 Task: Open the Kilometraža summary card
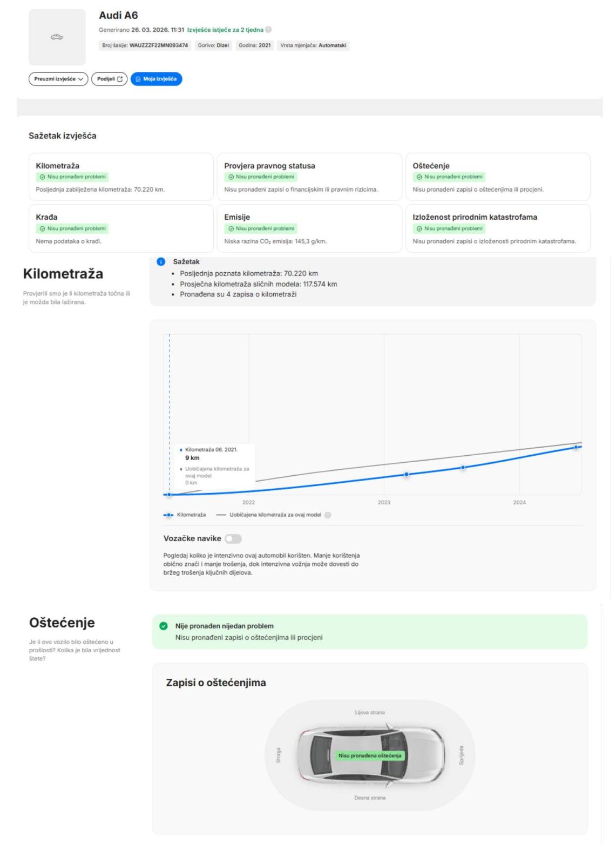pos(121,177)
